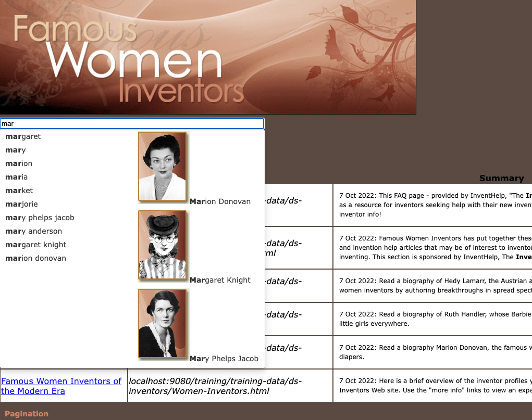532x420 pixels.
Task: Select 'marion' from the suggestion list
Action: pos(19,163)
